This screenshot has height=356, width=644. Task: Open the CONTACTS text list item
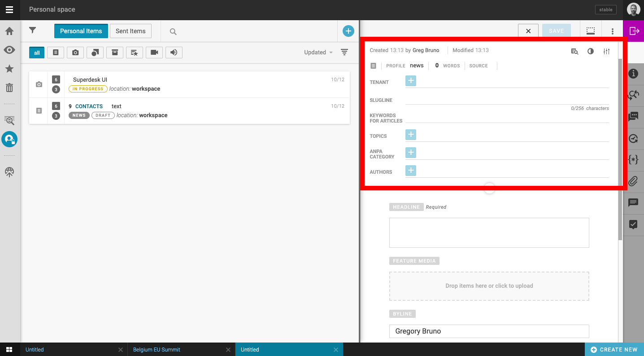(x=189, y=111)
